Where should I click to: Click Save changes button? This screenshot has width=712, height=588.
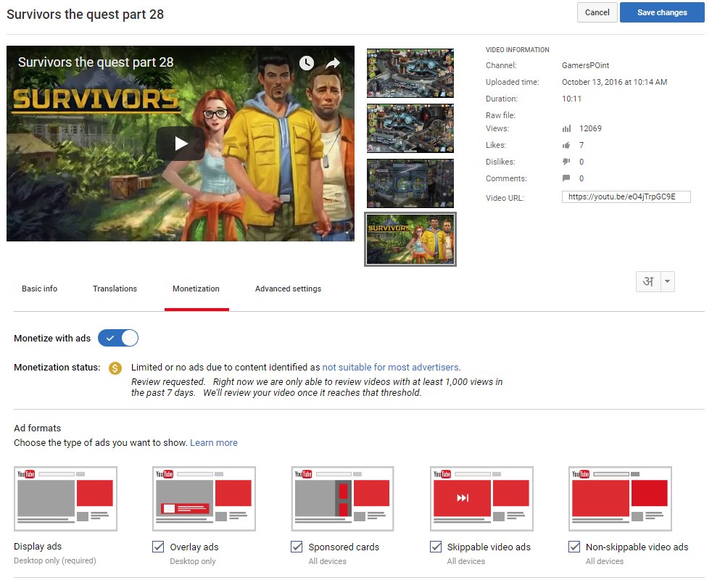click(662, 12)
